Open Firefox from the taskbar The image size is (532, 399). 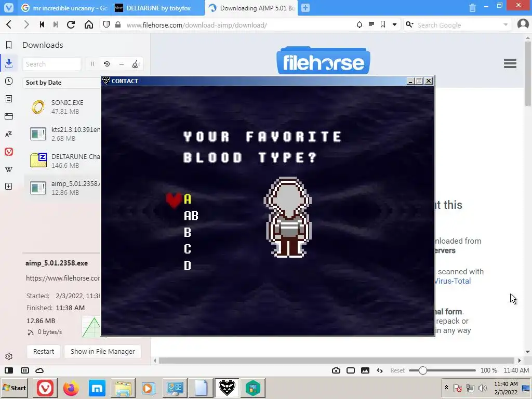click(x=71, y=388)
